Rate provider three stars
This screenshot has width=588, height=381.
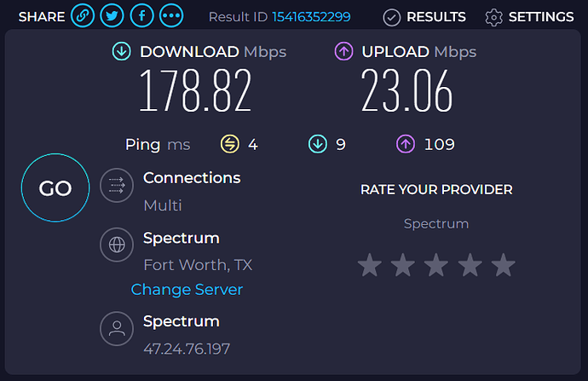pos(436,265)
